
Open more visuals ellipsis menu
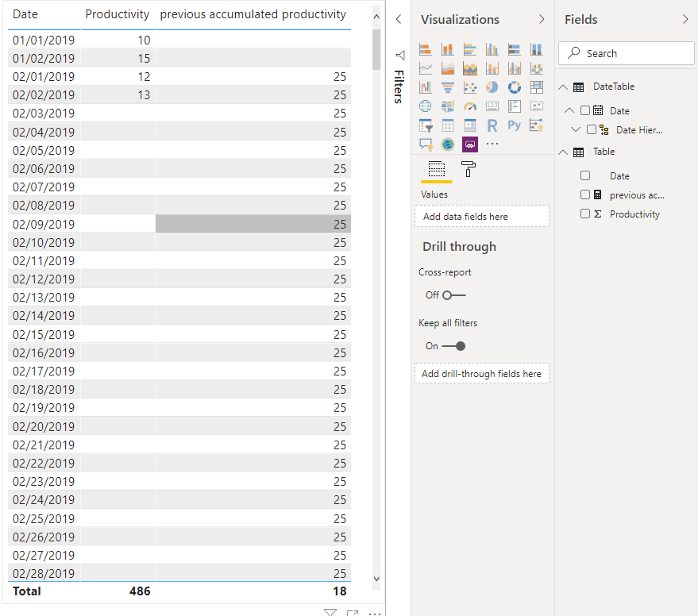pyautogui.click(x=492, y=144)
